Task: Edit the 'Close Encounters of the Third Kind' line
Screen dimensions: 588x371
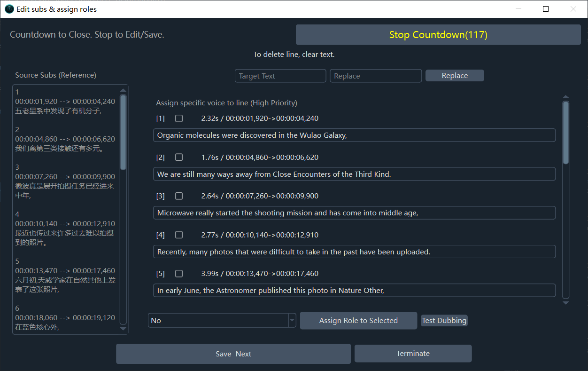Action: [x=354, y=174]
